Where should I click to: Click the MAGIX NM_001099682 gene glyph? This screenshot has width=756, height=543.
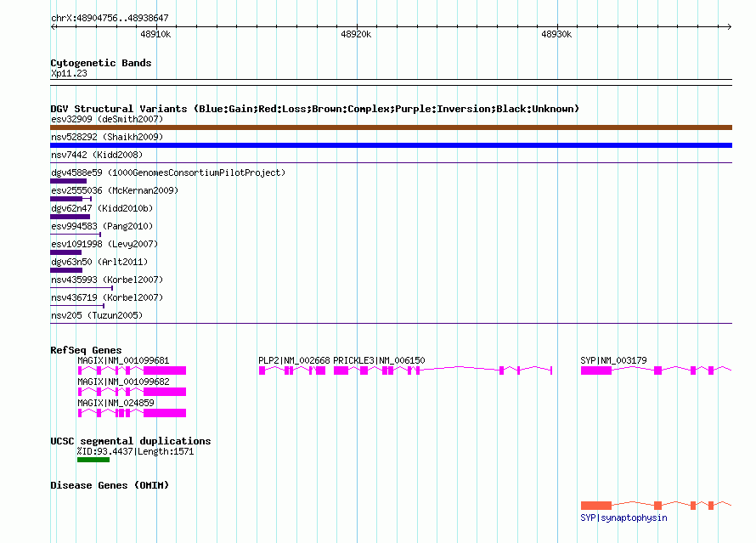pyautogui.click(x=133, y=392)
